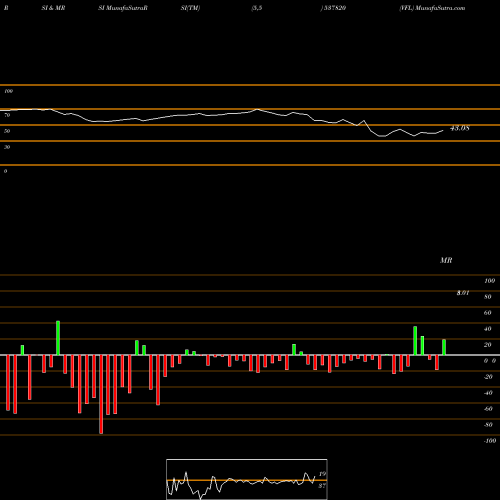Click the current RSI value 43.08
500x500 pixels.
460,128
